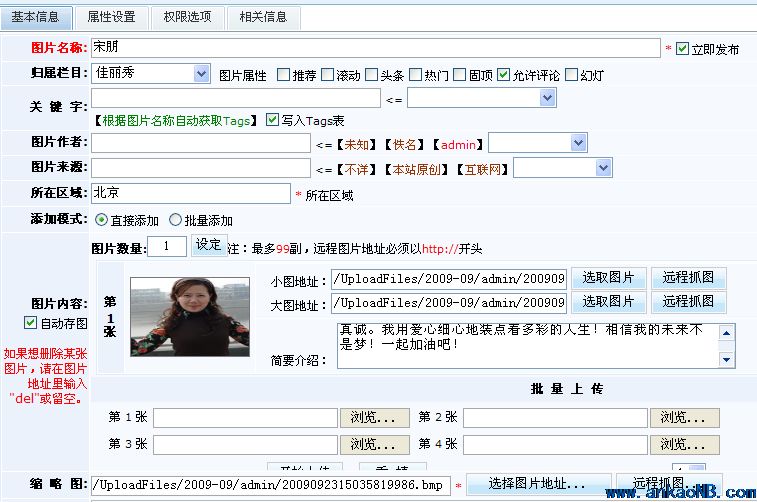The width and height of the screenshot is (757, 502).
Task: Choose the 直接添加 radio option
Action: pyautogui.click(x=102, y=220)
